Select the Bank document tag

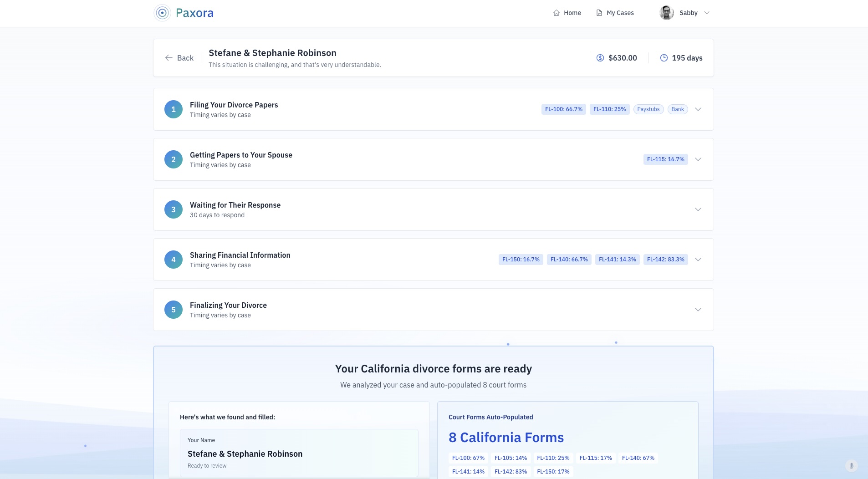677,109
